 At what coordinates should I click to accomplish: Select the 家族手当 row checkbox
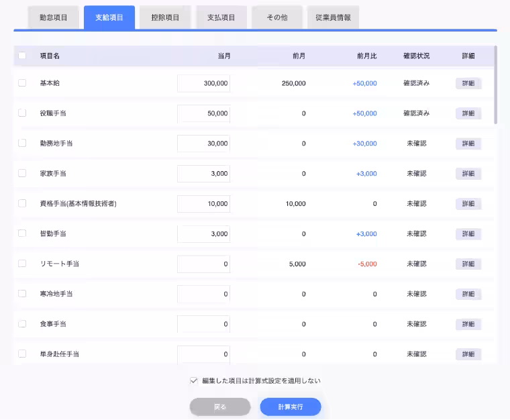(x=22, y=173)
